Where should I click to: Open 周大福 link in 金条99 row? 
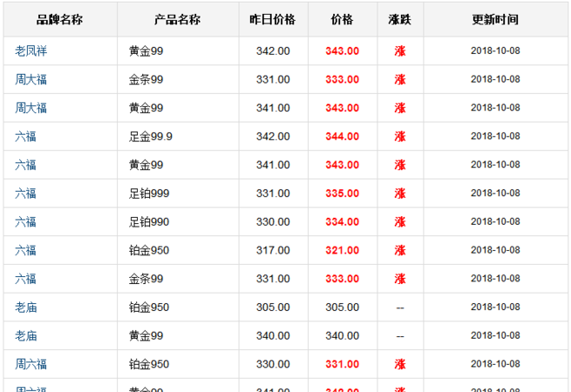(x=31, y=79)
